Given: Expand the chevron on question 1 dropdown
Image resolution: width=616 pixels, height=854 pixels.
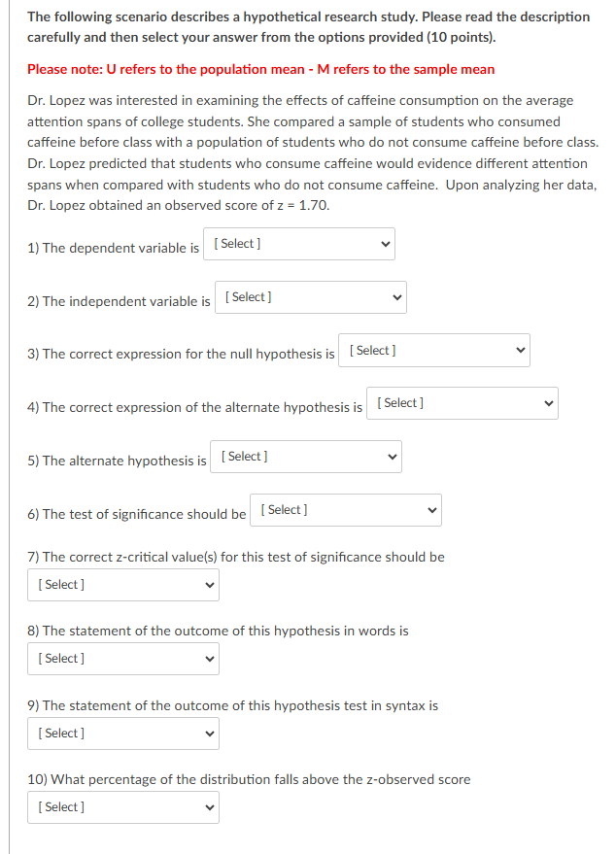Looking at the screenshot, I should [385, 244].
